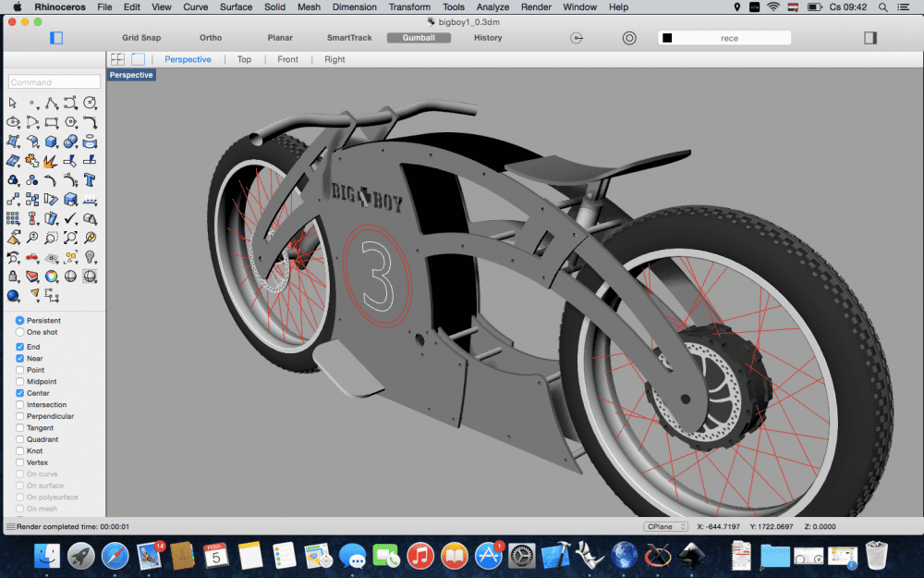This screenshot has height=578, width=924.
Task: Open the Transform menu
Action: 409,7
